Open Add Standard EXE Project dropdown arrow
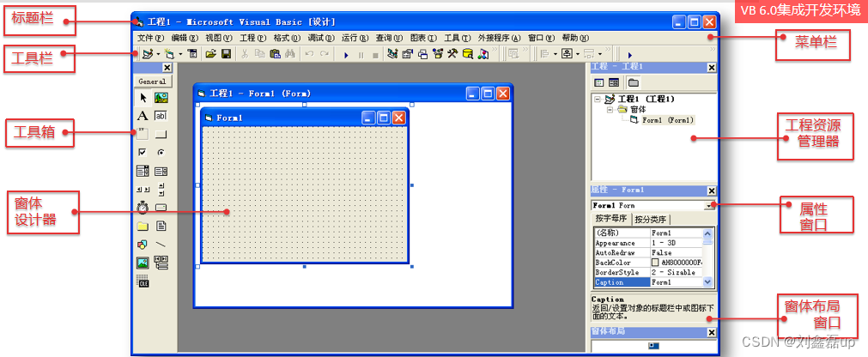The width and height of the screenshot is (868, 357). pos(158,54)
